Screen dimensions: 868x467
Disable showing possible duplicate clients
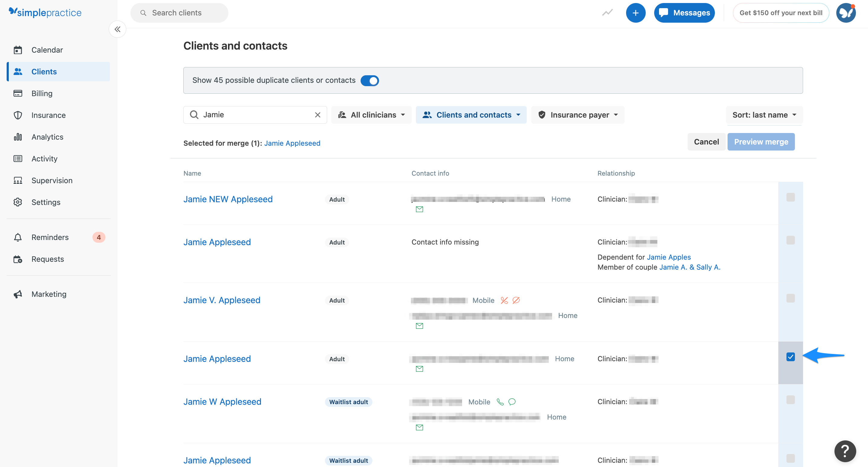click(x=370, y=81)
